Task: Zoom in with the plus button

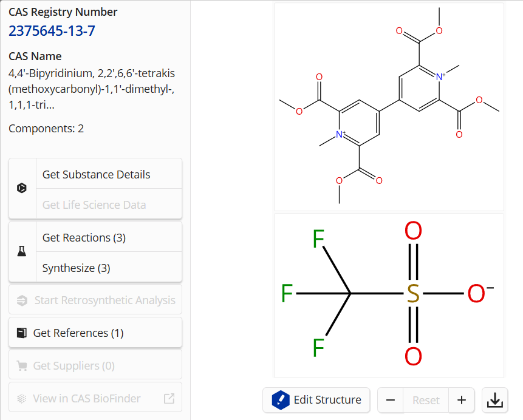Action: 462,400
